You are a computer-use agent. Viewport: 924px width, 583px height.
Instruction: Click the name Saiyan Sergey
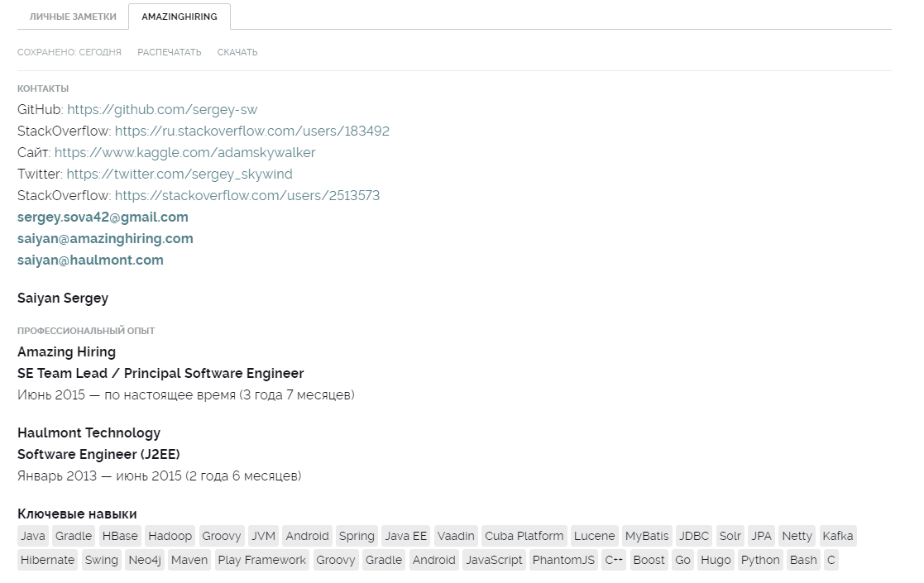63,298
